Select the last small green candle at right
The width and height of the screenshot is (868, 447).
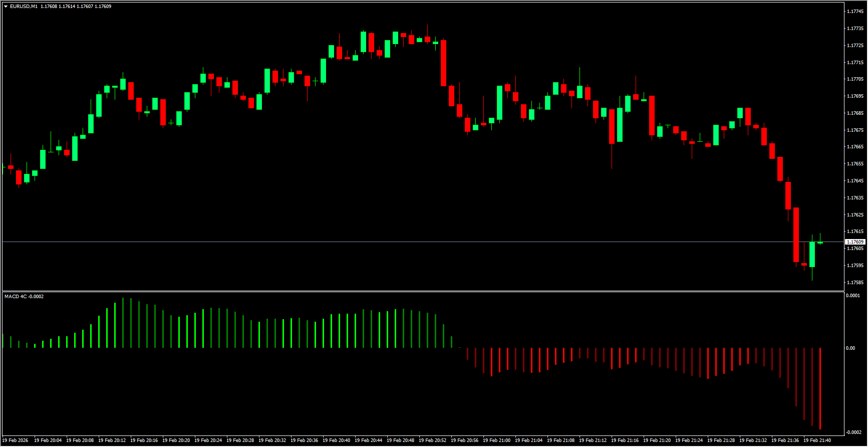(x=820, y=243)
